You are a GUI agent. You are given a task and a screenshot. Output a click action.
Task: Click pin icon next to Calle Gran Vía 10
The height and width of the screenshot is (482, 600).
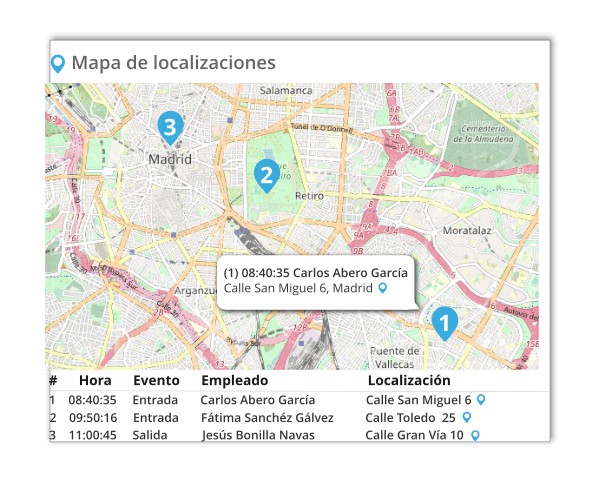pyautogui.click(x=475, y=435)
